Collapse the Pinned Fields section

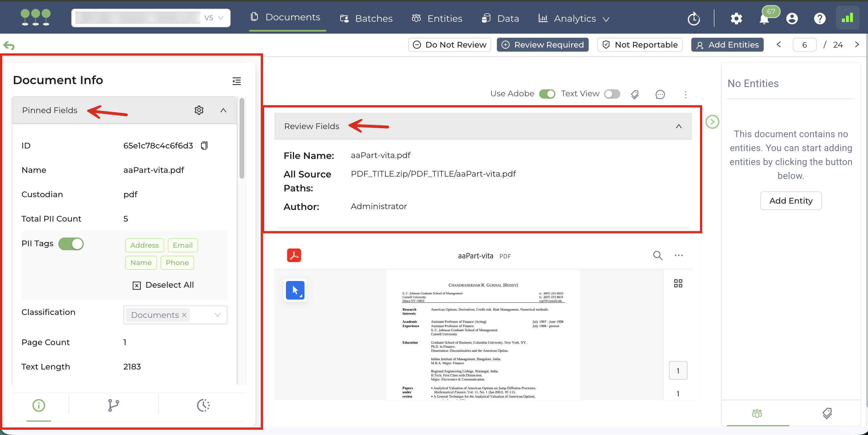click(223, 110)
